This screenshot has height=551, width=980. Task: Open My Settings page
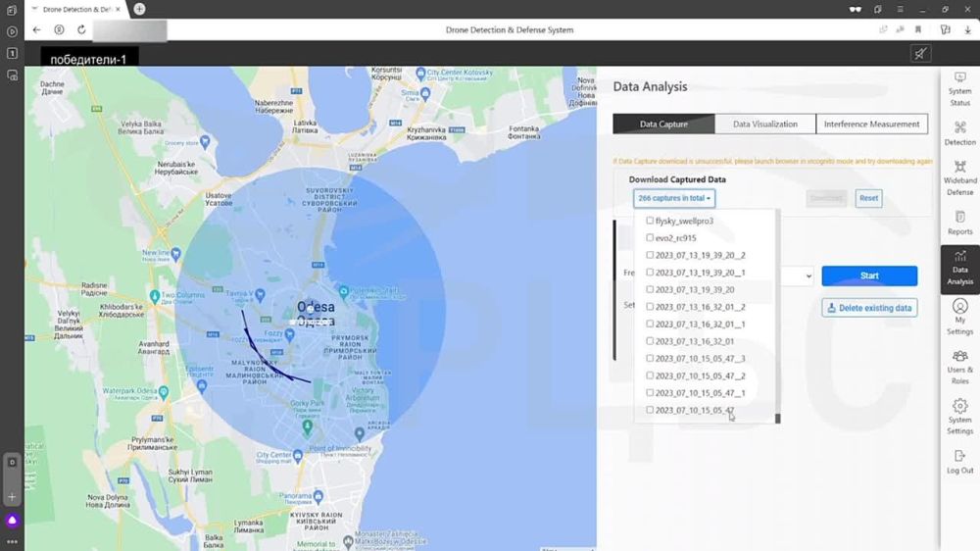tap(959, 318)
